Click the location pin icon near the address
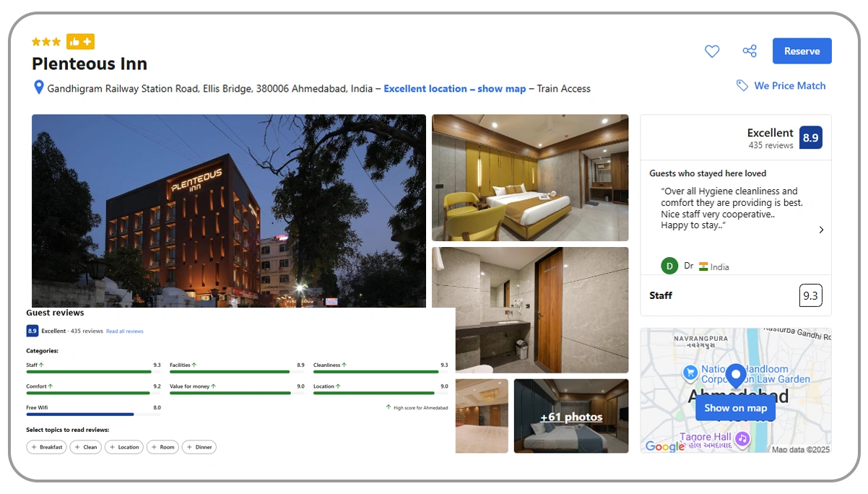 tap(38, 87)
